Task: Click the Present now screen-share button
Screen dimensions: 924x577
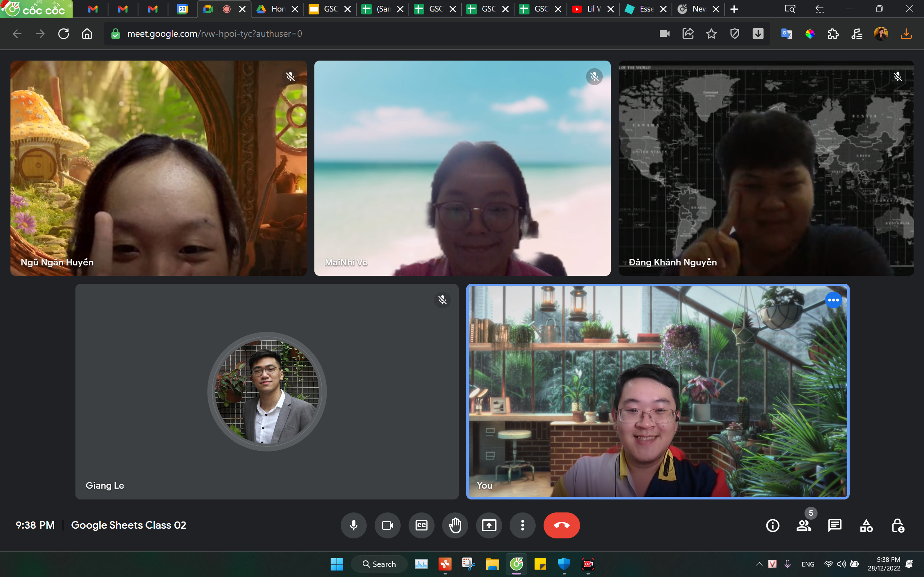Action: pyautogui.click(x=489, y=525)
